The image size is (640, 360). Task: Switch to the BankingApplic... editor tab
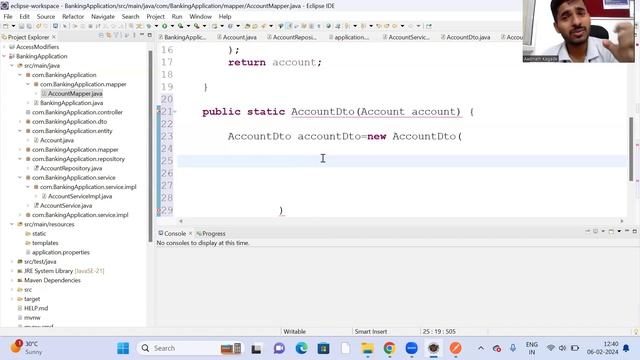182,37
